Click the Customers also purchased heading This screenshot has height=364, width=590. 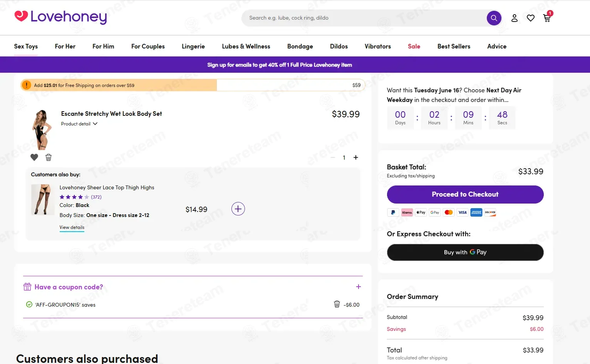pyautogui.click(x=87, y=358)
